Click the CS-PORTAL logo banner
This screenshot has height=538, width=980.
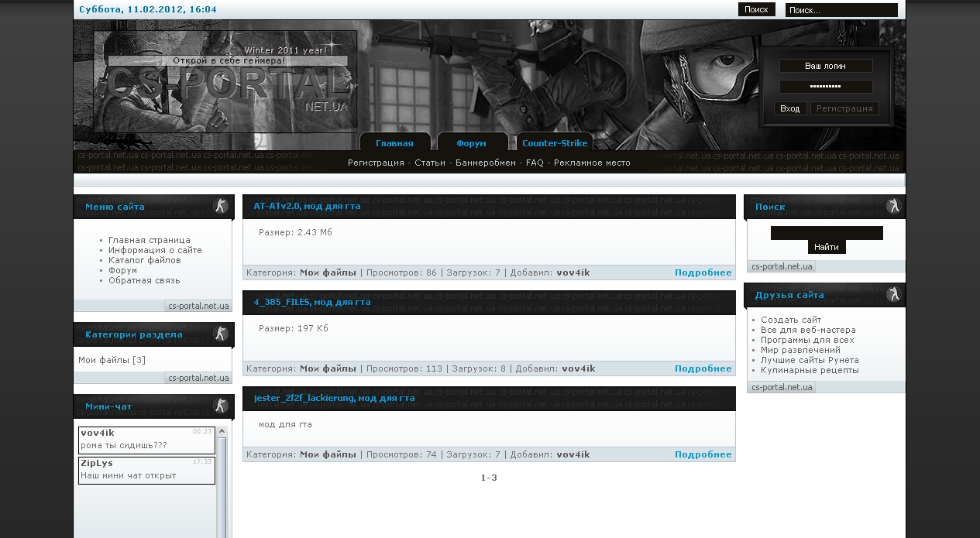coord(225,81)
